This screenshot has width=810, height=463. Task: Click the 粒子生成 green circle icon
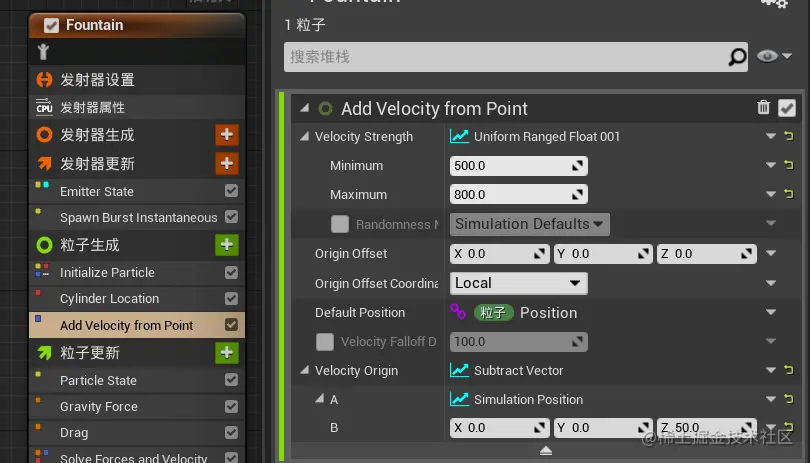(x=44, y=244)
